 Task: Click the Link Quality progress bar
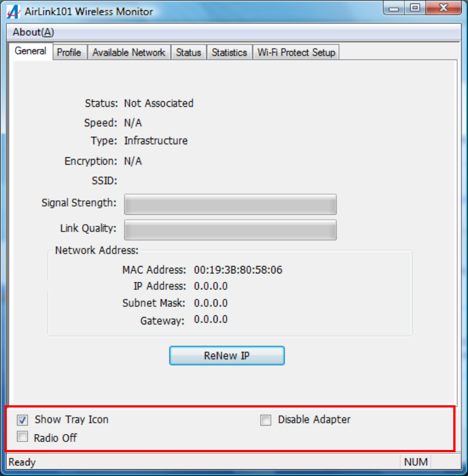[231, 230]
